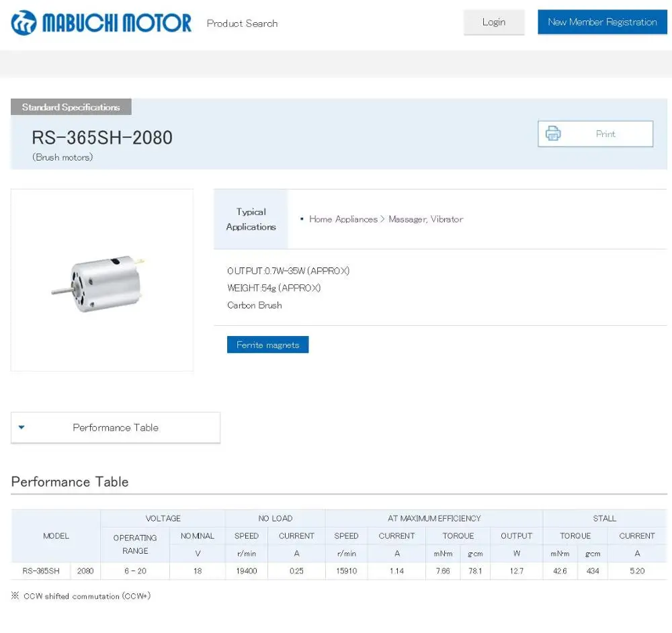Open the Product Search page
The image size is (672, 633).
[242, 24]
